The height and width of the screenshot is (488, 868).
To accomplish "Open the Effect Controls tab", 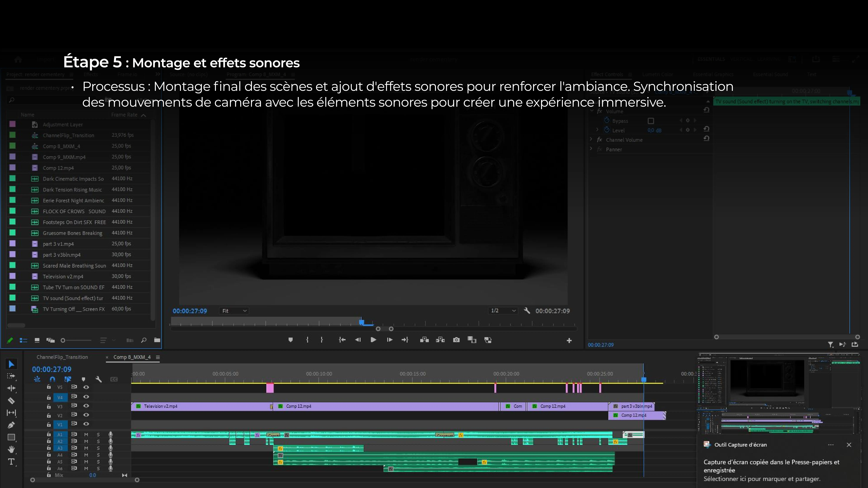I will (x=607, y=74).
